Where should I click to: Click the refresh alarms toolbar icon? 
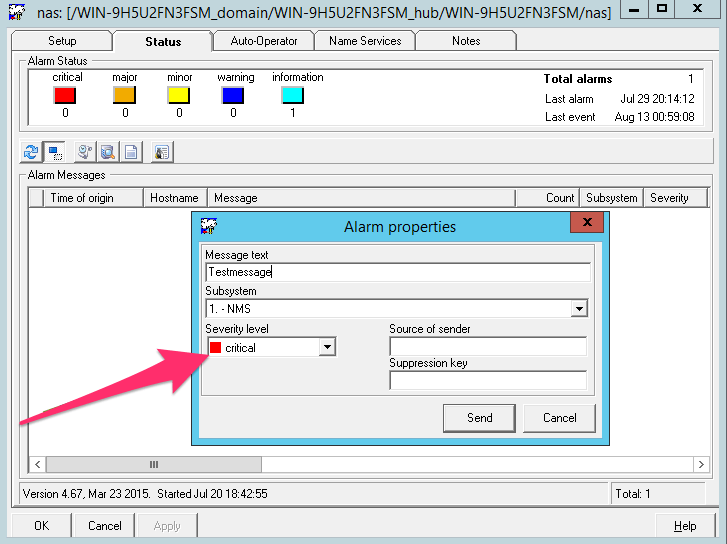(31, 152)
